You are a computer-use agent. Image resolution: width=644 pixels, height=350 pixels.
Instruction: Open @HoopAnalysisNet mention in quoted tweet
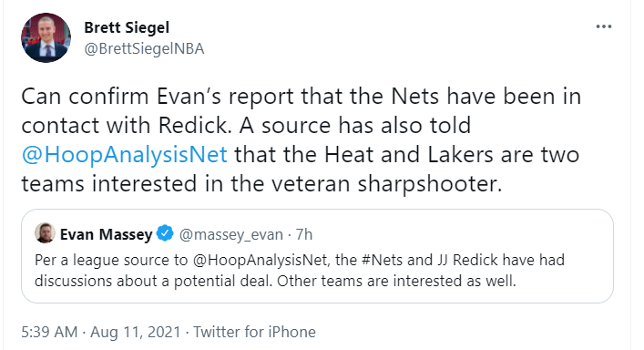coord(261,260)
